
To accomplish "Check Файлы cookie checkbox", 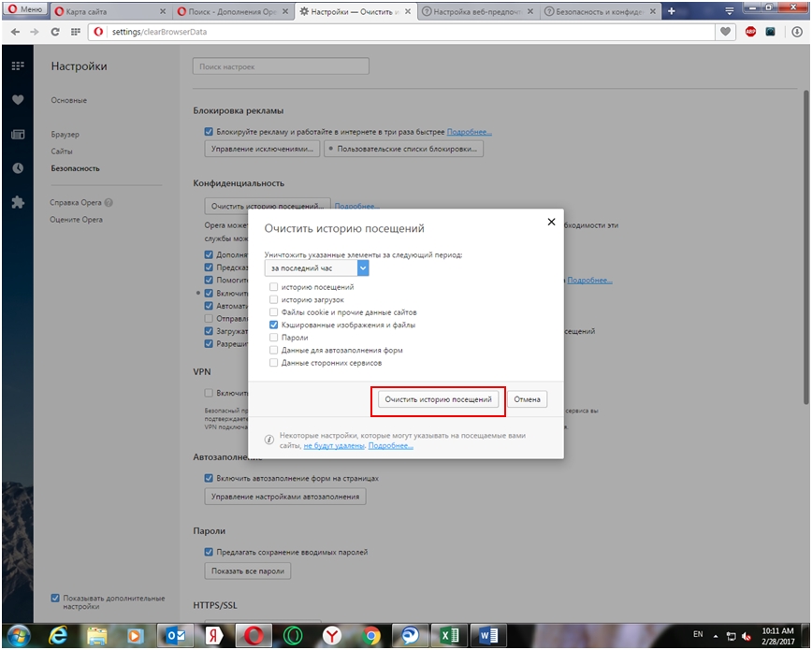I will [273, 312].
